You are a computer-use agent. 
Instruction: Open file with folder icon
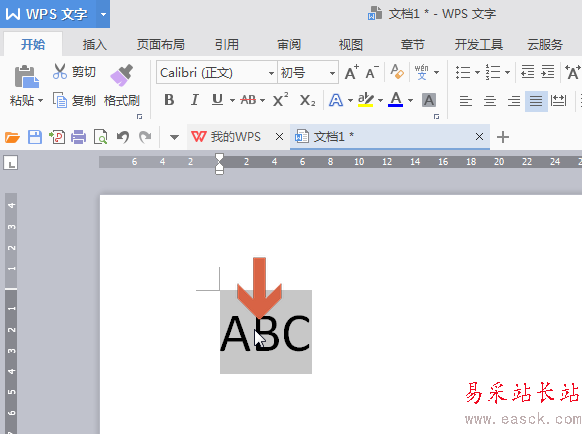[12, 137]
